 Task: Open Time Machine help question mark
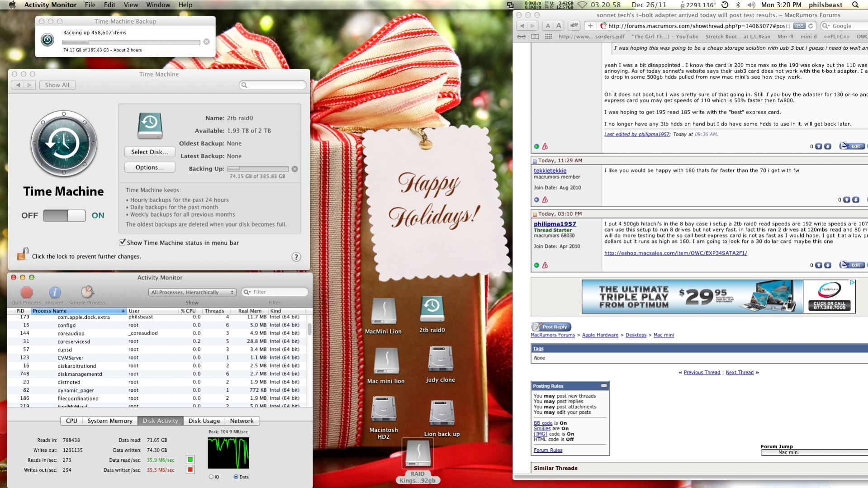[296, 257]
